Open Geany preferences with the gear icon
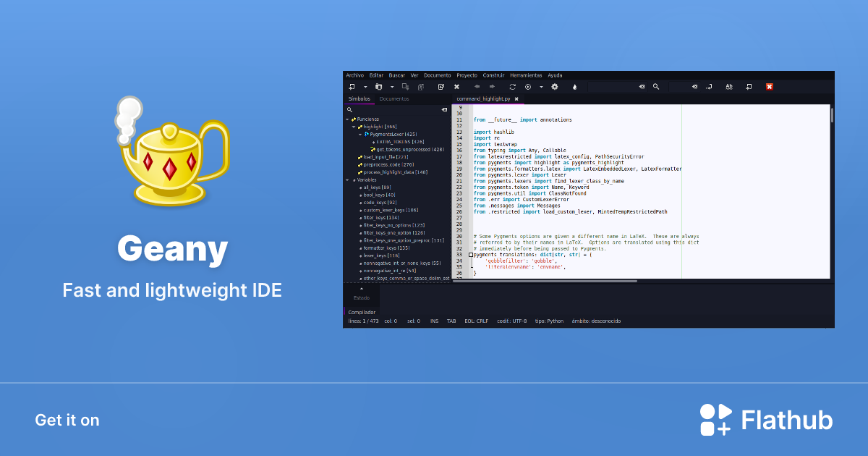This screenshot has width=868, height=456. pyautogui.click(x=555, y=87)
